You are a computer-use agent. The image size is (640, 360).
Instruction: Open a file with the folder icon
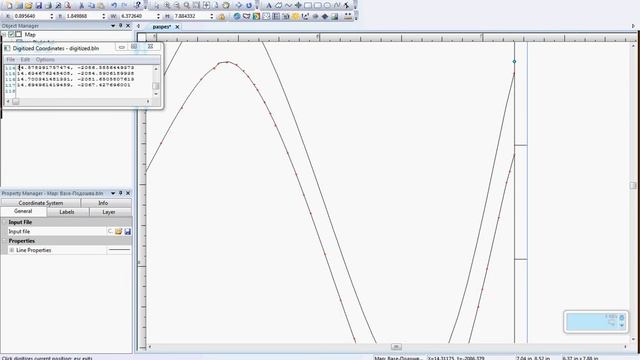coord(29,5)
